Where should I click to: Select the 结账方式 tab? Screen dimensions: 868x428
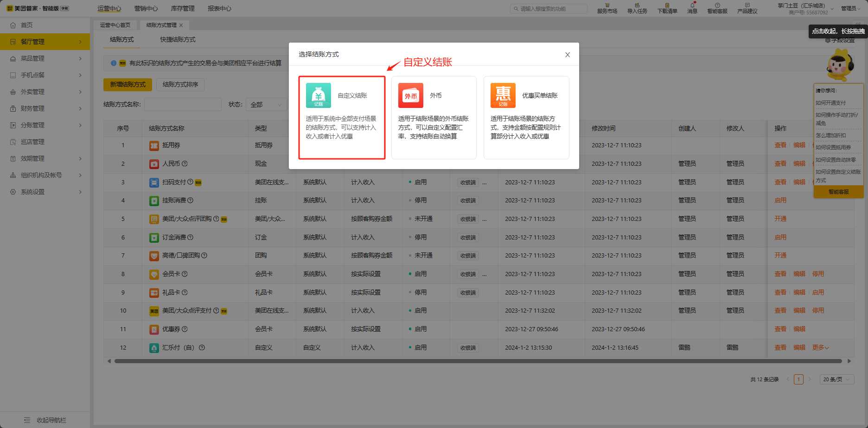[x=122, y=39]
